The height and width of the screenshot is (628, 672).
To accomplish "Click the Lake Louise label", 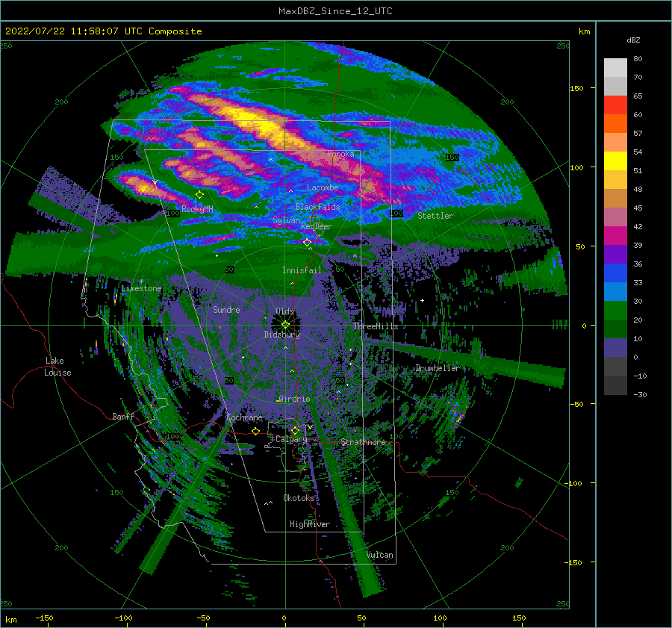I will (x=57, y=367).
